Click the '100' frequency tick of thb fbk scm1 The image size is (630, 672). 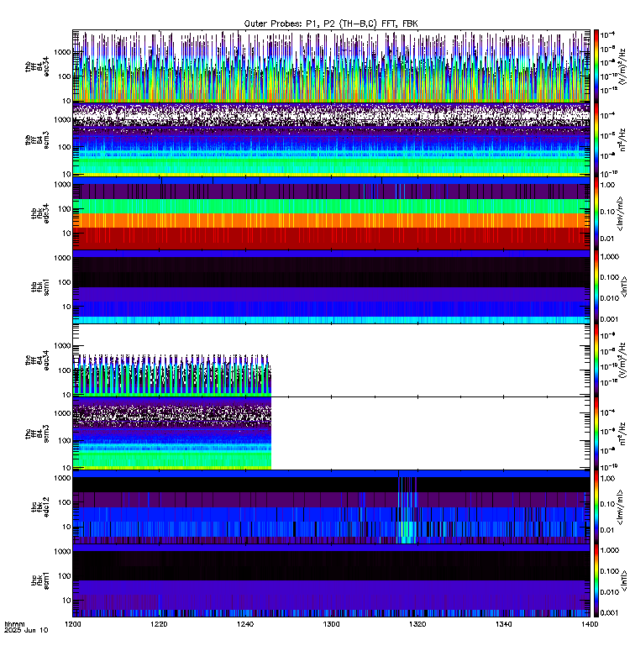click(x=66, y=282)
